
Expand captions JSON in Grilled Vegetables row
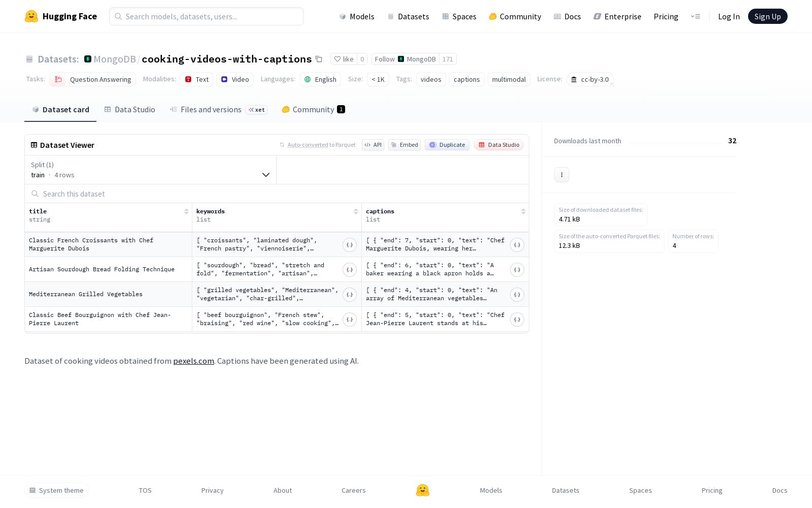pyautogui.click(x=517, y=295)
